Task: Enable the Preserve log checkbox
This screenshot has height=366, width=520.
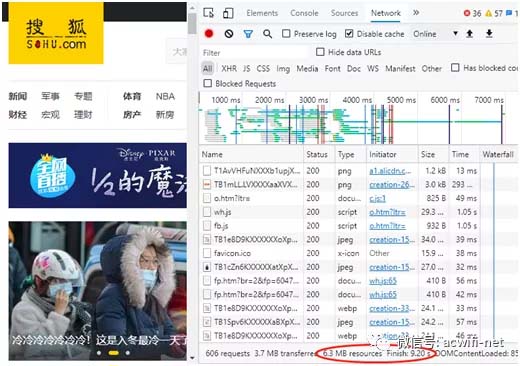Action: 286,33
